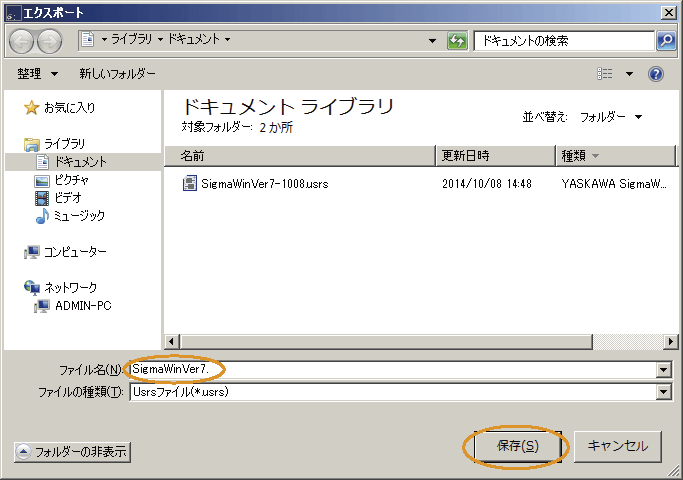Click YASKAWA SigmaW... type cell
This screenshot has width=683, height=480.
[x=614, y=184]
